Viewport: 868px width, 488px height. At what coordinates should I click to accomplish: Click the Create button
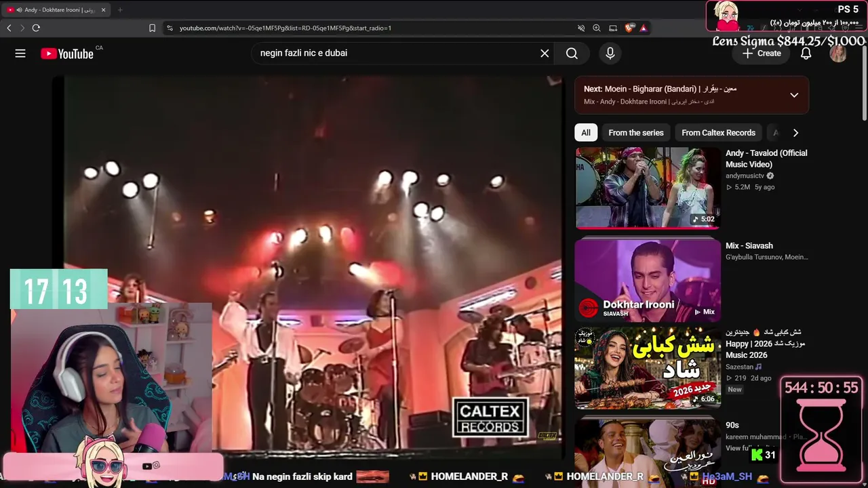pos(762,54)
